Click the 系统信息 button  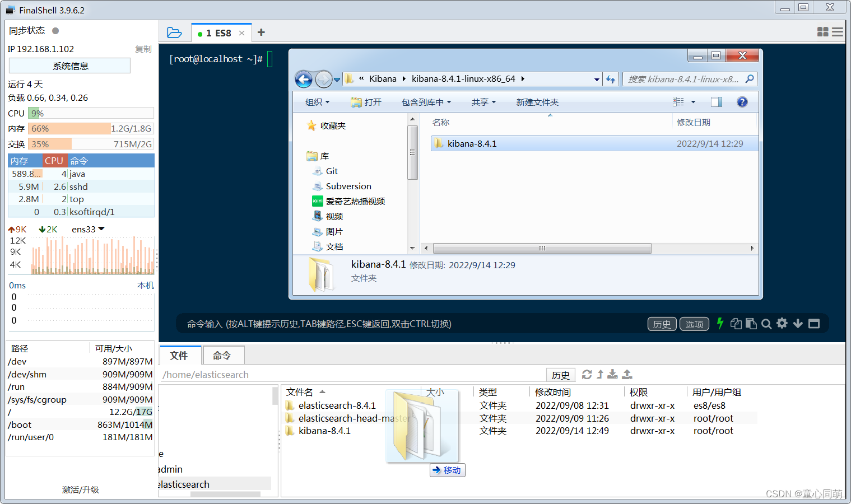click(70, 66)
